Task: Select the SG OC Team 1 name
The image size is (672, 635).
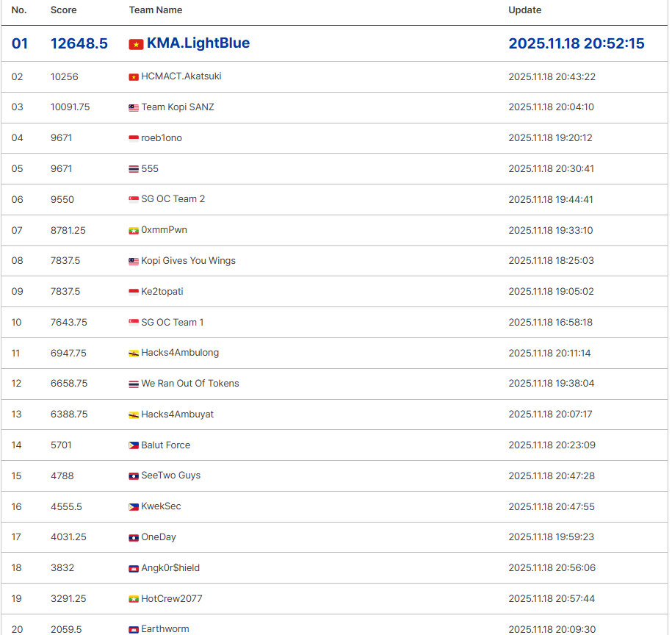Action: click(x=173, y=323)
